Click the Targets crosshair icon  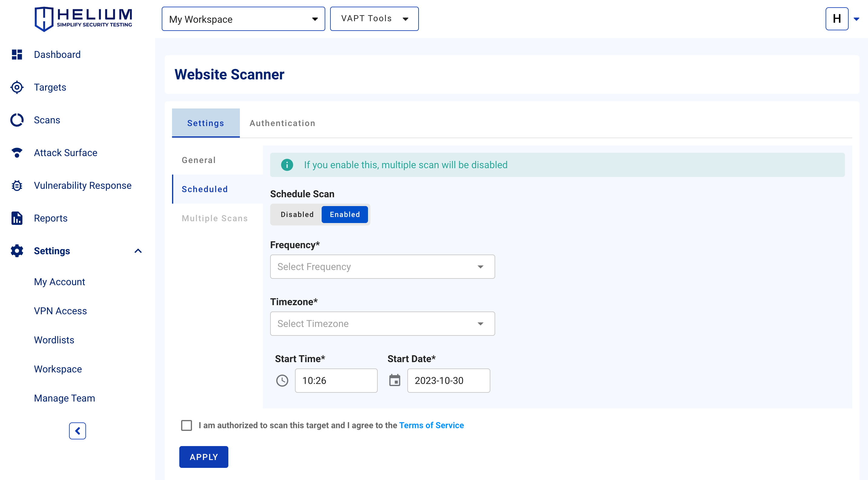(17, 87)
